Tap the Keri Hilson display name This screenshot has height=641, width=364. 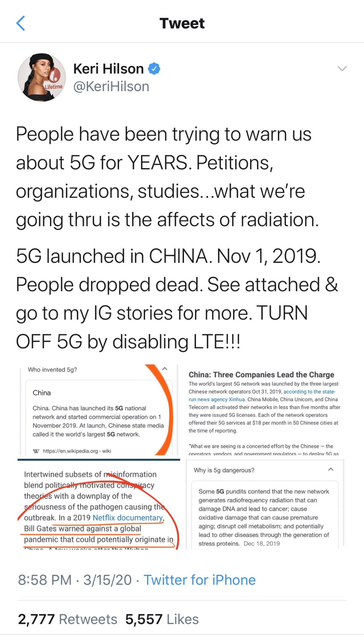(x=108, y=69)
